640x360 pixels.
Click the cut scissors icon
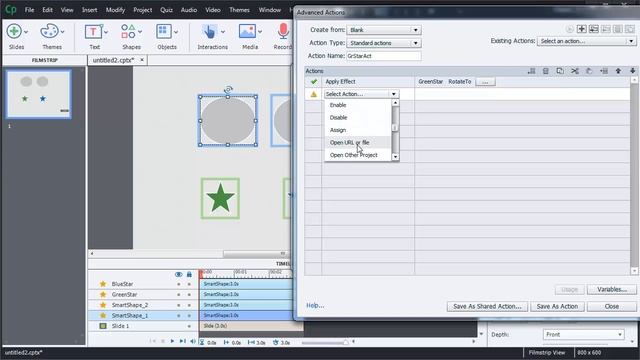click(x=575, y=71)
